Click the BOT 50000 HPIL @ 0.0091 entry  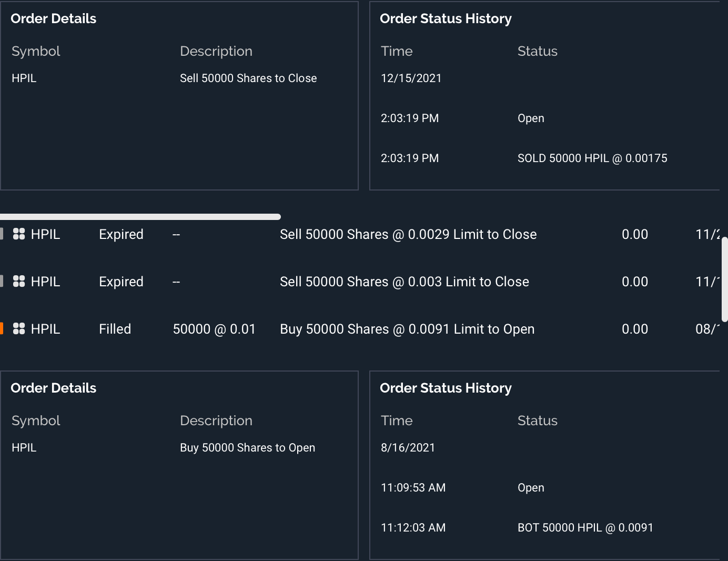585,528
